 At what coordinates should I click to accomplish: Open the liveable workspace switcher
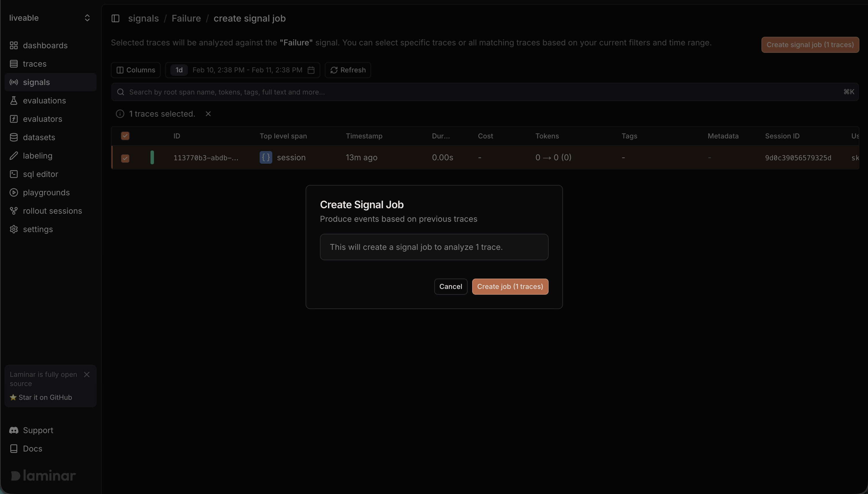pos(49,18)
